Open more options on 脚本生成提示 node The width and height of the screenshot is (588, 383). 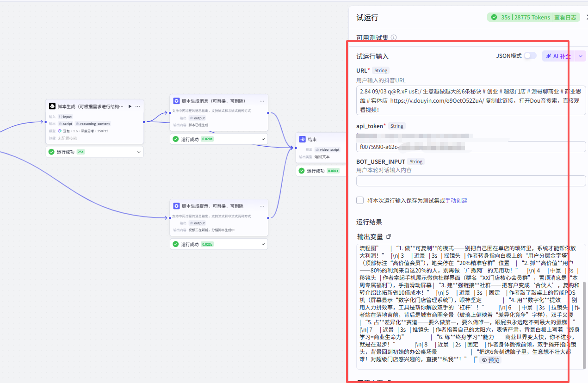[x=262, y=206]
